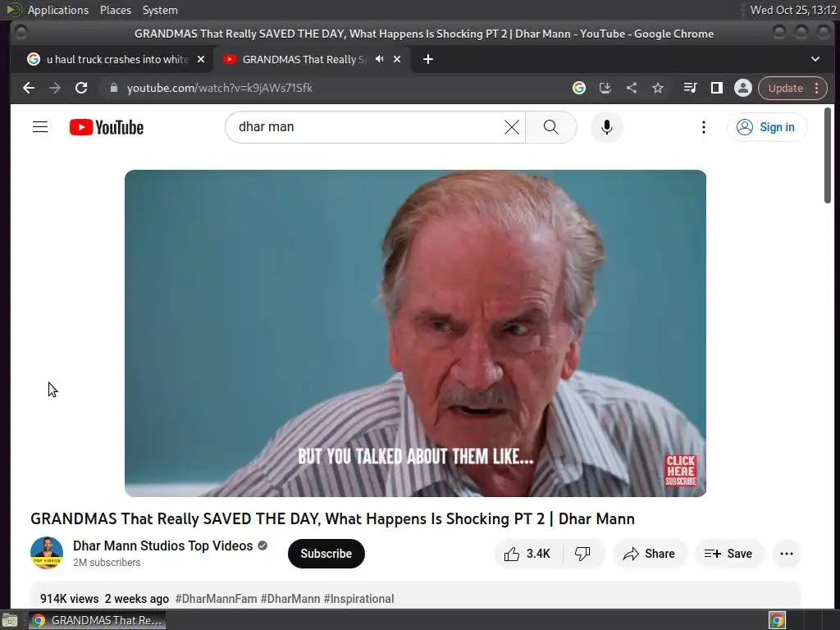This screenshot has width=840, height=630.
Task: Click the Chrome icon in bottom-right panel
Action: tap(777, 620)
